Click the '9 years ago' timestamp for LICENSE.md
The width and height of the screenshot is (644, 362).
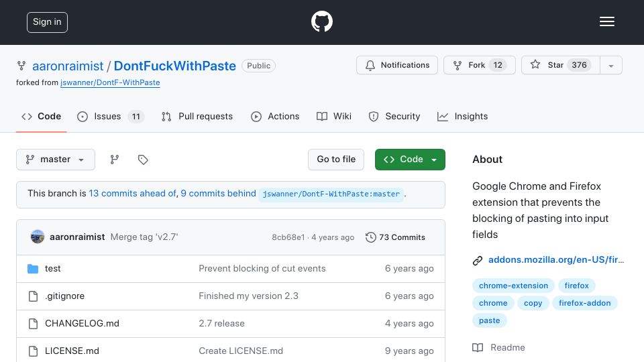(x=409, y=351)
